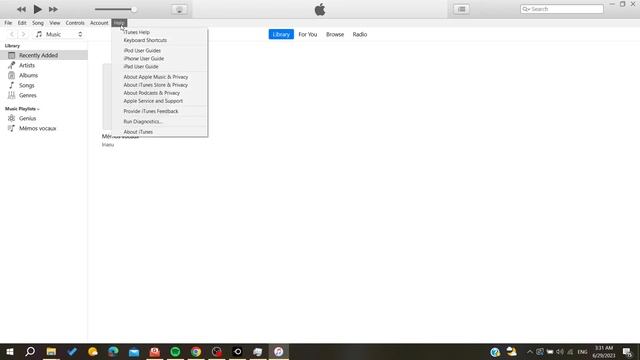Image resolution: width=640 pixels, height=360 pixels.
Task: Open the taskbar clock and date
Action: coord(604,351)
